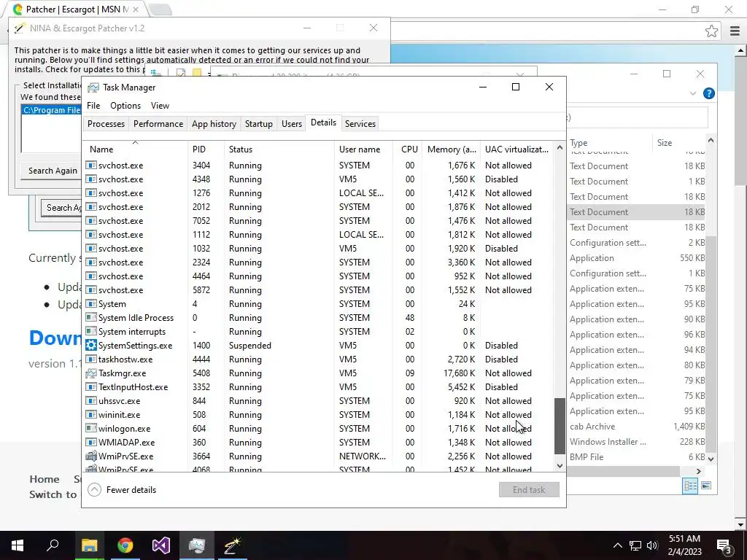Switch File Explorer to large icons view
The width and height of the screenshot is (747, 560).
pos(706,486)
